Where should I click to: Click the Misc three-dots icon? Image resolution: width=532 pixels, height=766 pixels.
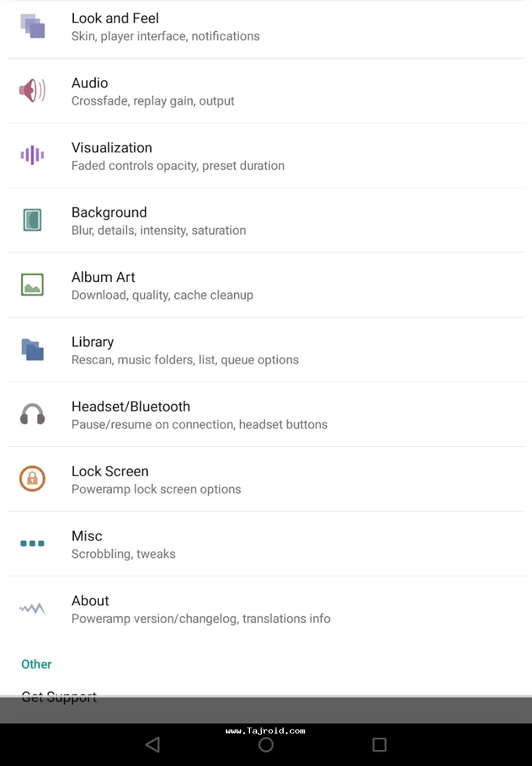(33, 544)
